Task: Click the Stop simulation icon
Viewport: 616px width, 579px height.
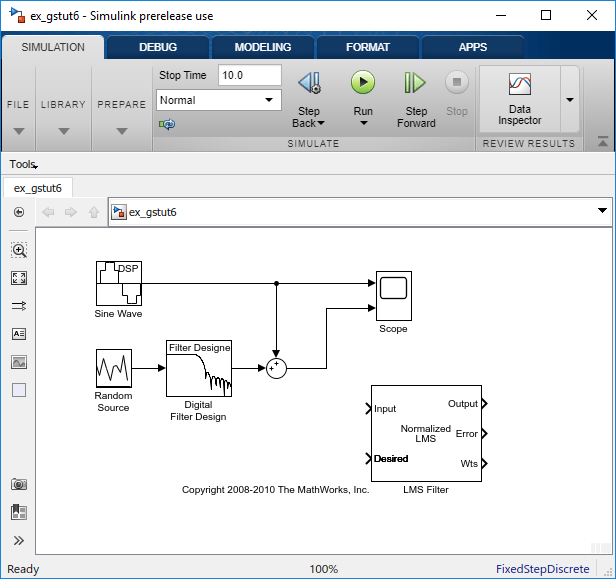Action: [456, 82]
